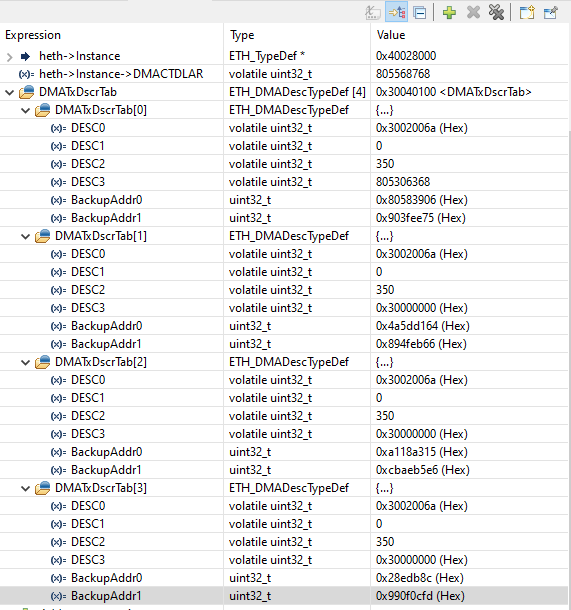Screen dimensions: 571x610
Task: Click the Value column header
Action: (469, 35)
